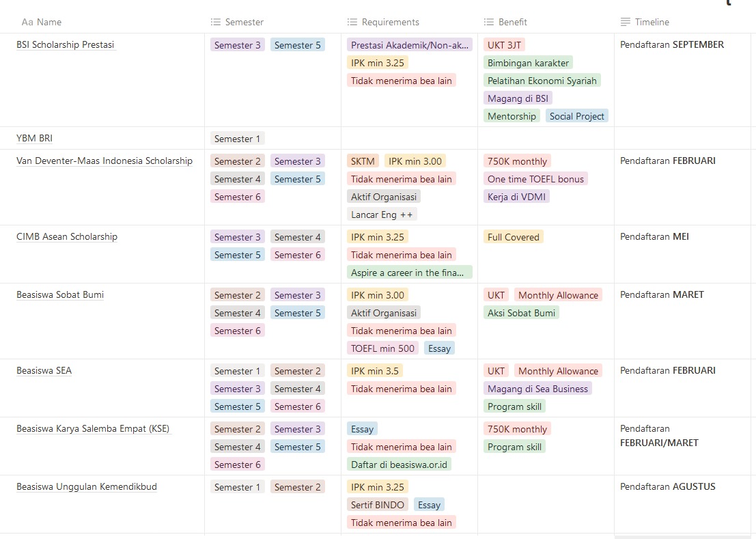The width and height of the screenshot is (756, 539).
Task: Open Beasiswa Karya Salemba Empat (KSE) page
Action: tap(93, 428)
